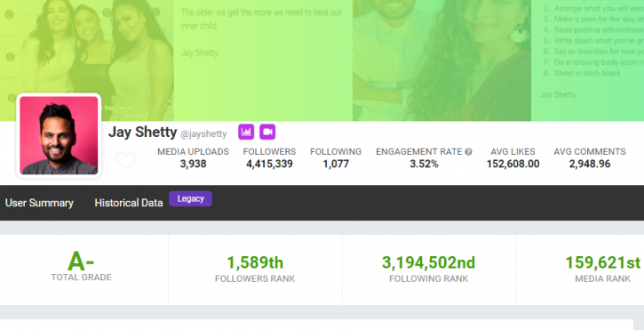644x330 pixels.
Task: Click Jay Shetty's profile picture
Action: coord(59,135)
